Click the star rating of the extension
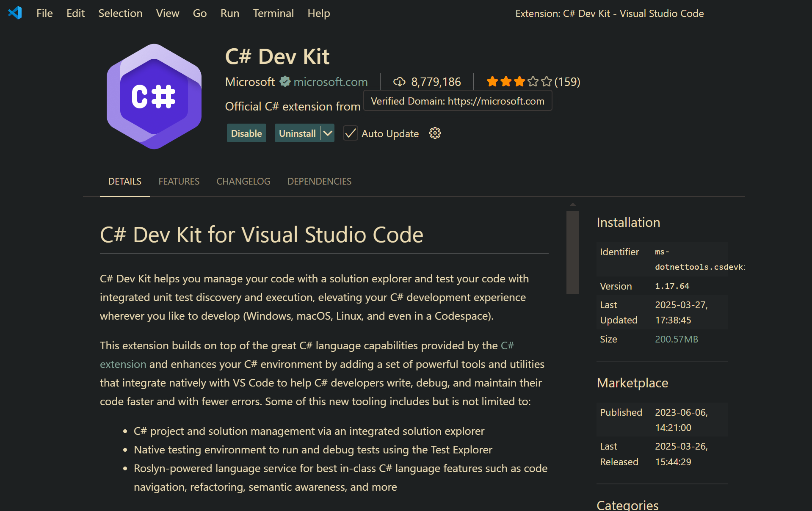This screenshot has width=812, height=511. (519, 81)
